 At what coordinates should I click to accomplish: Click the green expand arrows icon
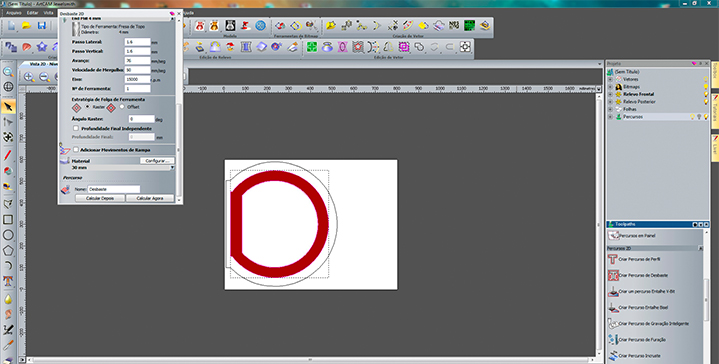coord(312,47)
